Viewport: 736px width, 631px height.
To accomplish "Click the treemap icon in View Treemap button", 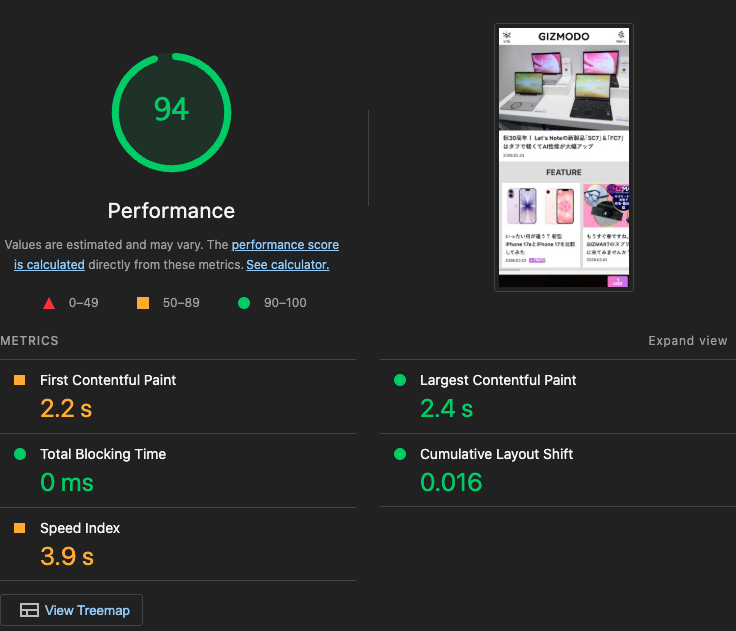I will tap(29, 610).
